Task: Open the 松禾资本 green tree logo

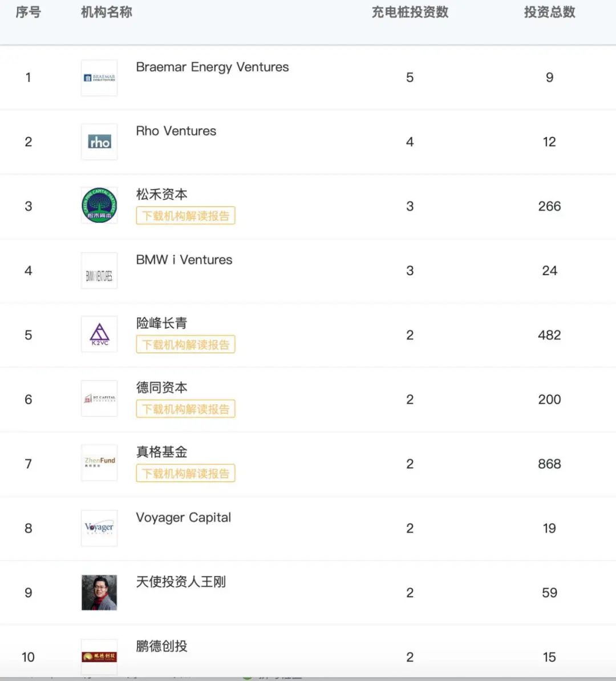Action: [x=99, y=205]
